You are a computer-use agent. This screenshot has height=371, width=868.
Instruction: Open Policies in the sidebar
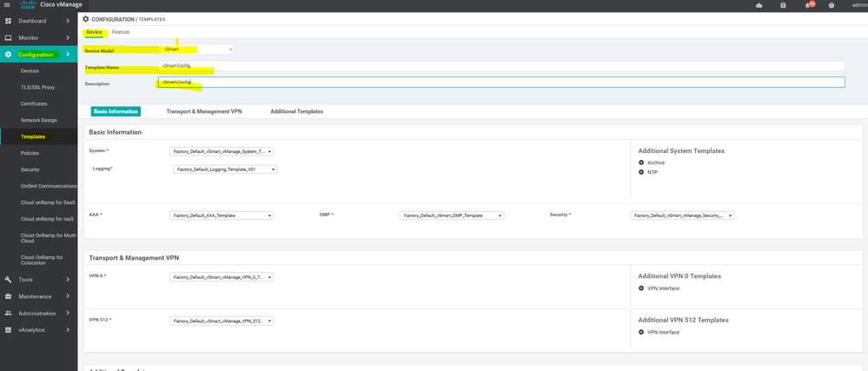pyautogui.click(x=30, y=153)
